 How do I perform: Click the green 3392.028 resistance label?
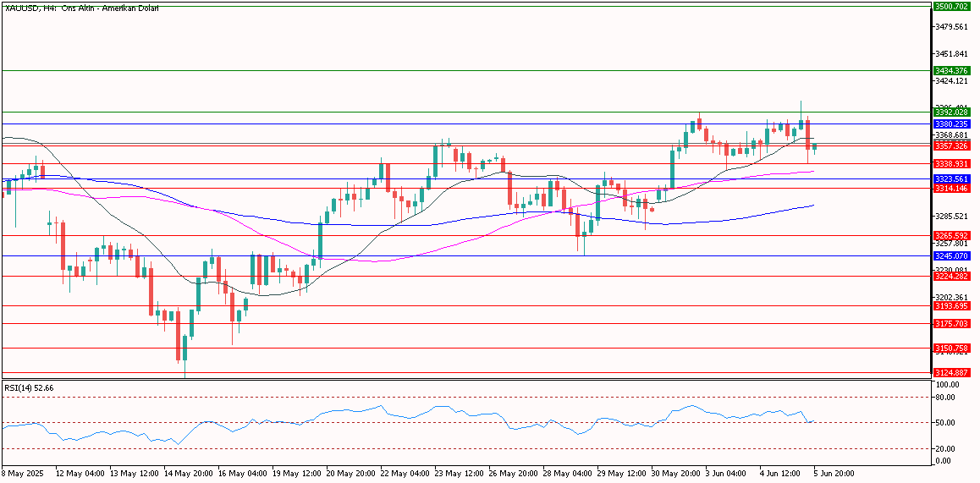pyautogui.click(x=950, y=112)
